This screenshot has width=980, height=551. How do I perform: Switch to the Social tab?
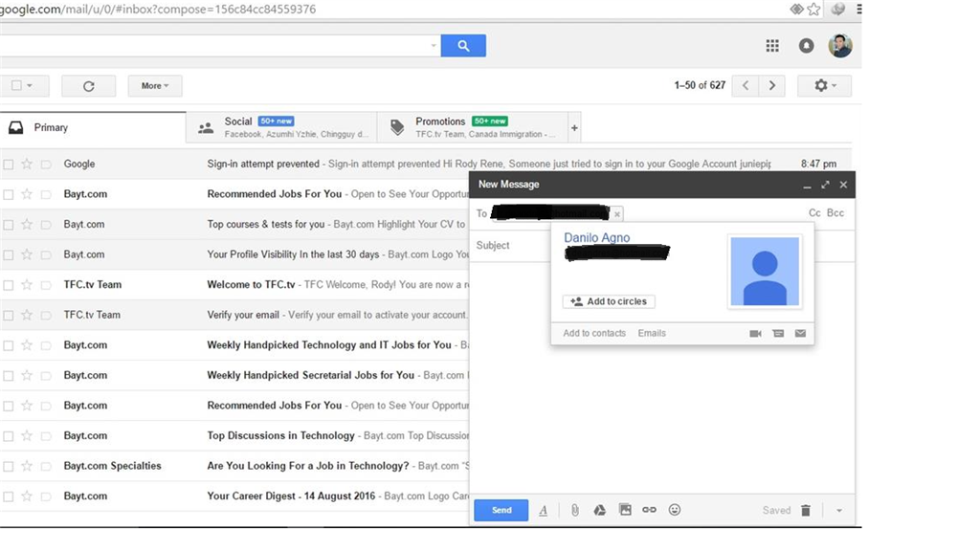(282, 128)
